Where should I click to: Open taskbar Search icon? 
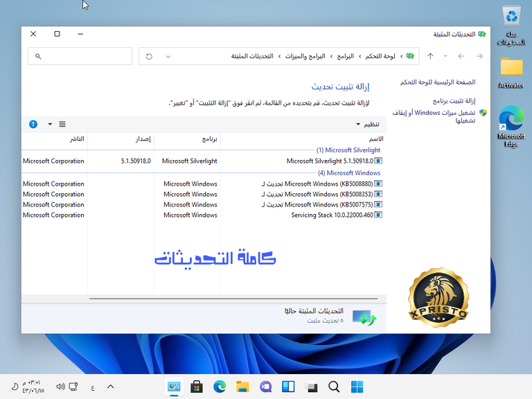[334, 387]
